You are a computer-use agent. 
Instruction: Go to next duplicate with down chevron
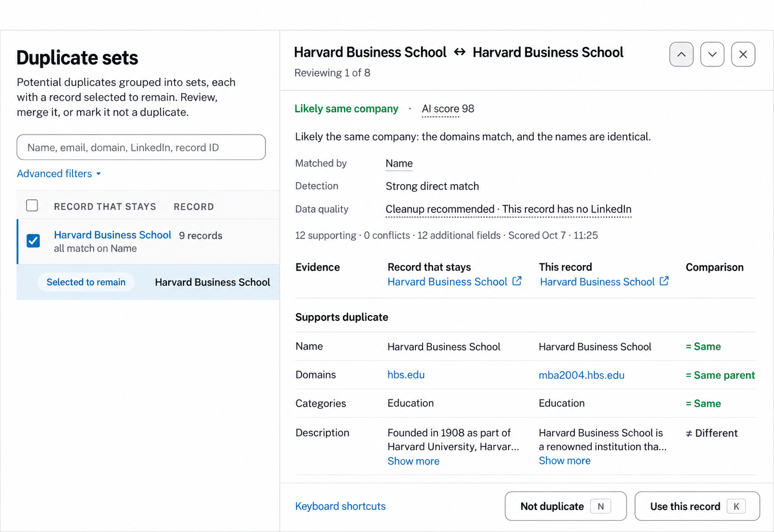click(712, 54)
